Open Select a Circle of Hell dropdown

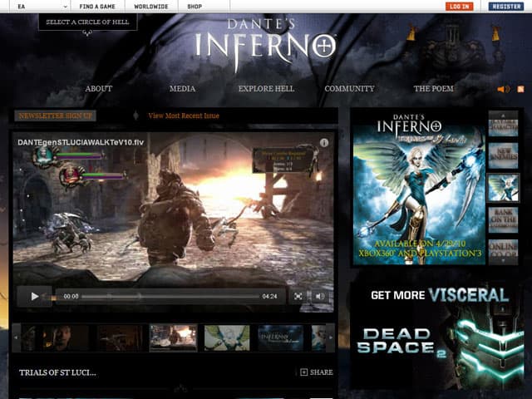(x=87, y=22)
